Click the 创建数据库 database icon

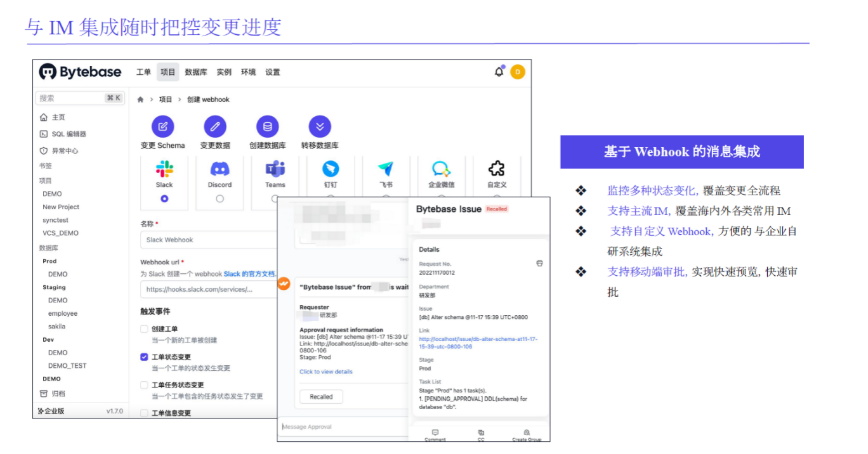(267, 127)
